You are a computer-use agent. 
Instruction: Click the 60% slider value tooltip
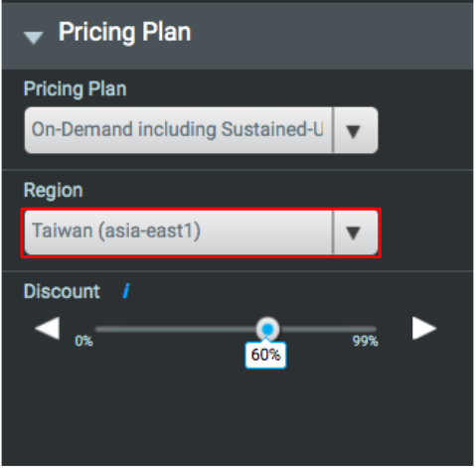(265, 355)
